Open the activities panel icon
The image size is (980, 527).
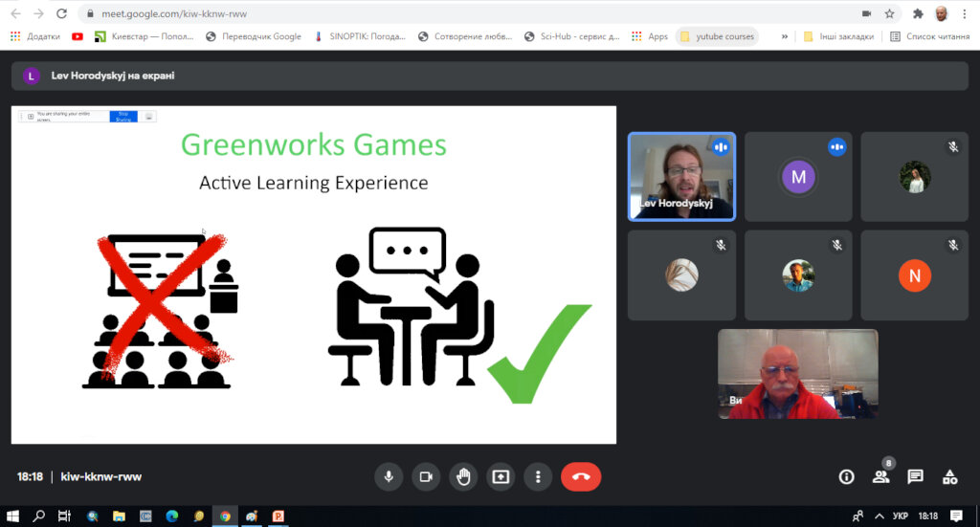point(949,476)
